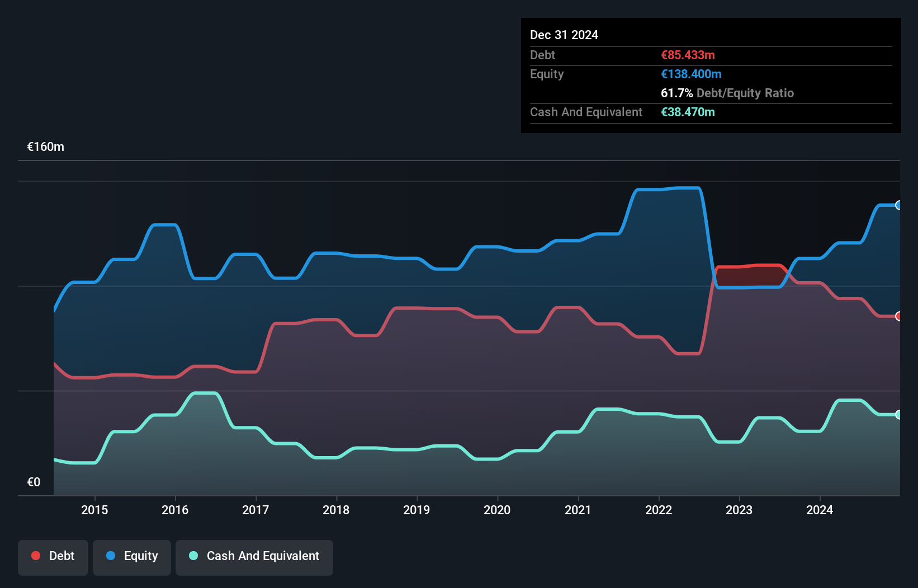This screenshot has width=918, height=588.
Task: Click the €0 y-axis label
Action: coord(34,482)
